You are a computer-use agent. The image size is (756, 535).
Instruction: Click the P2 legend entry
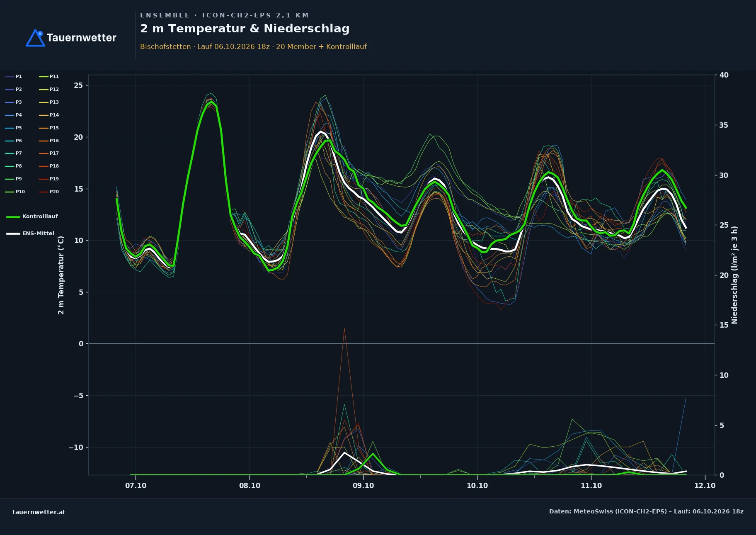coord(13,89)
